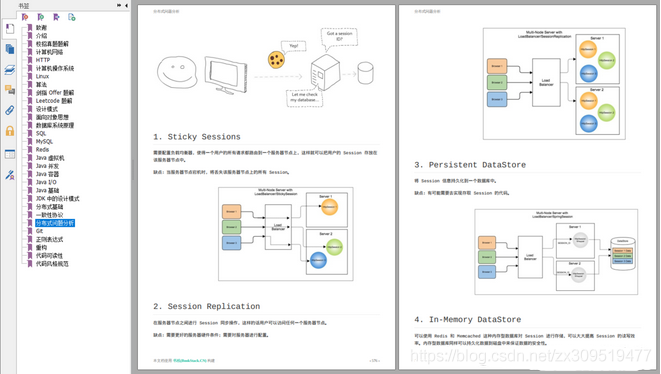Select the Java 虚拟机 bookmark
The image size is (661, 374).
50,158
